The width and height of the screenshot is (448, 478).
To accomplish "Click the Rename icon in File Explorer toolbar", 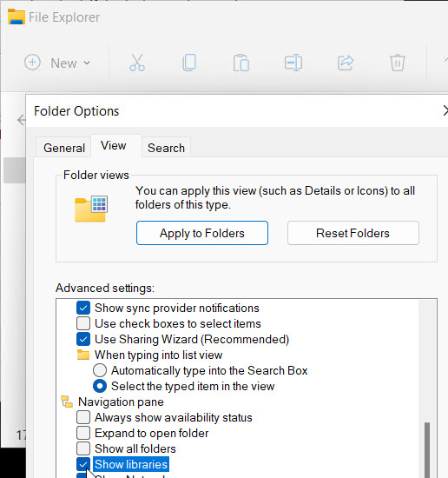I will point(293,63).
